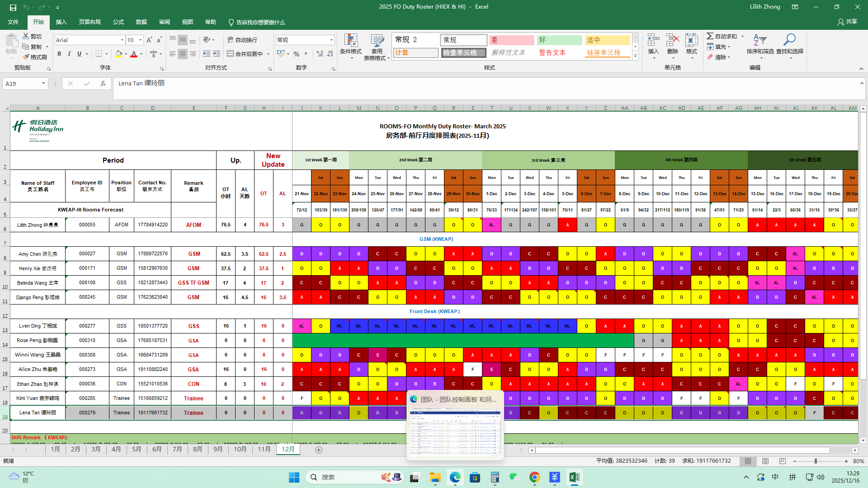Screen dimensions: 868x488
Task: Switch to the 11月 sheet tab
Action: (x=264, y=449)
